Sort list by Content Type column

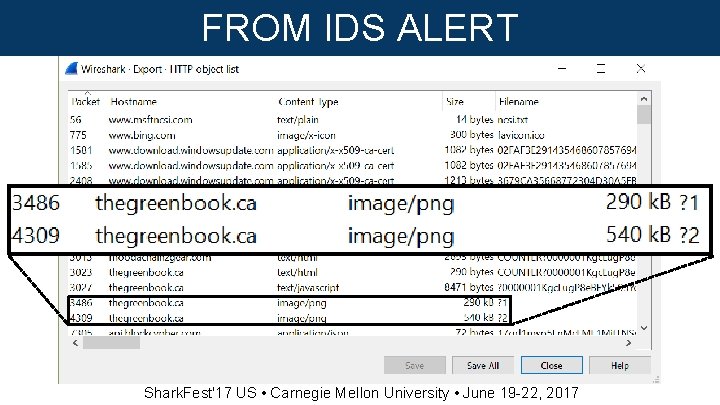click(309, 101)
